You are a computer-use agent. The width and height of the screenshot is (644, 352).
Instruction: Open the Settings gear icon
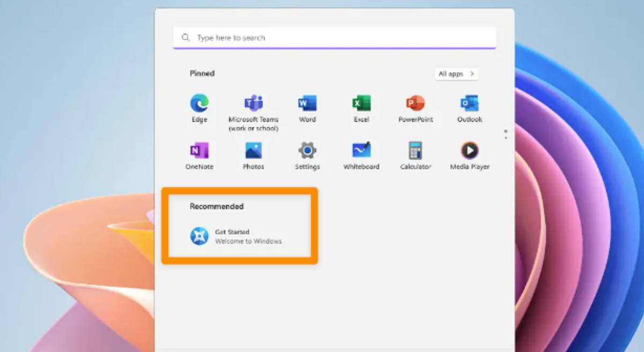click(308, 150)
